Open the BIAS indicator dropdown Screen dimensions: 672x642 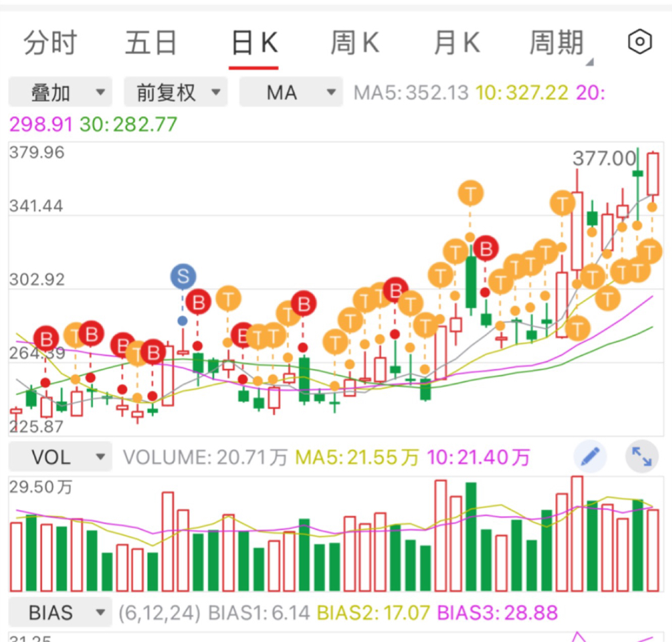point(60,612)
